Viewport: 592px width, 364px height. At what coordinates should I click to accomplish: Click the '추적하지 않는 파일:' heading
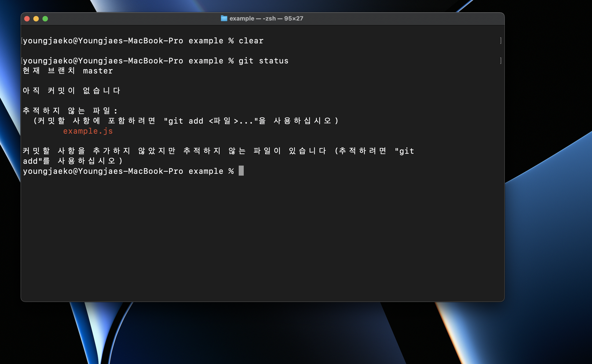(x=70, y=110)
